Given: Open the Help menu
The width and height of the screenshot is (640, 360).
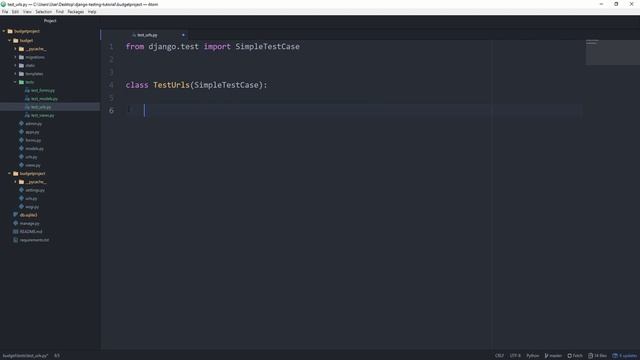Looking at the screenshot, I should coord(92,12).
